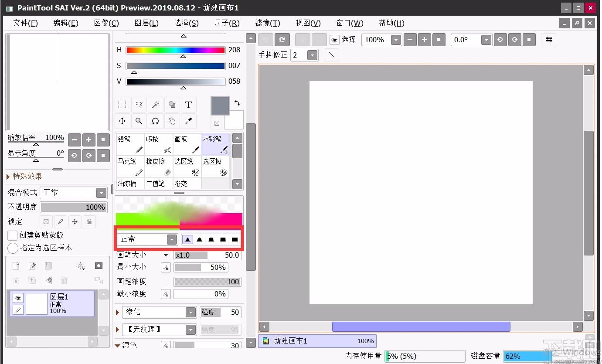The height and width of the screenshot is (364, 602).
Task: Open the brush blend mode 正常 dropdown
Action: click(147, 239)
